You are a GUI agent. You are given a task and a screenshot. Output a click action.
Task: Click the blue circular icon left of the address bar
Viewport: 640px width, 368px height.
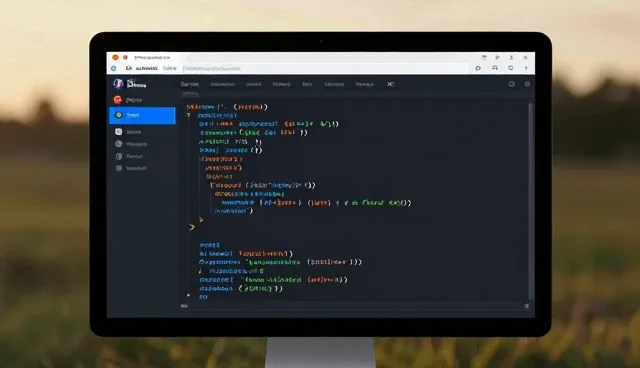click(114, 69)
